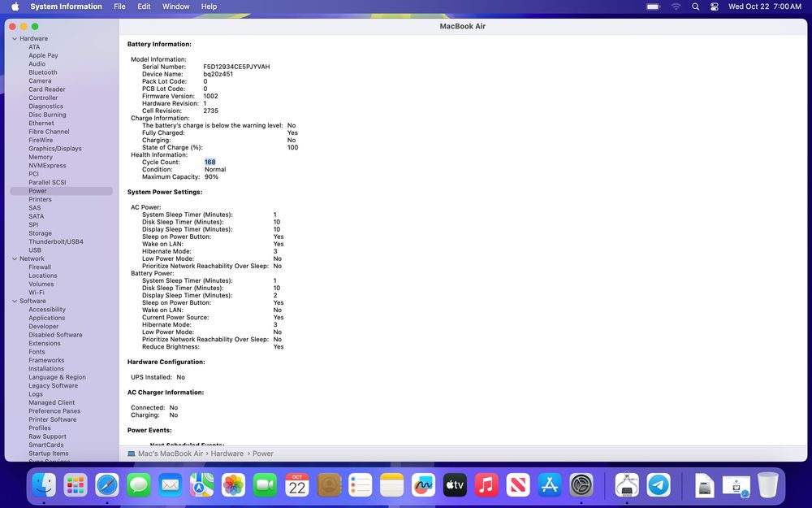Open the System Information app menu

point(66,7)
